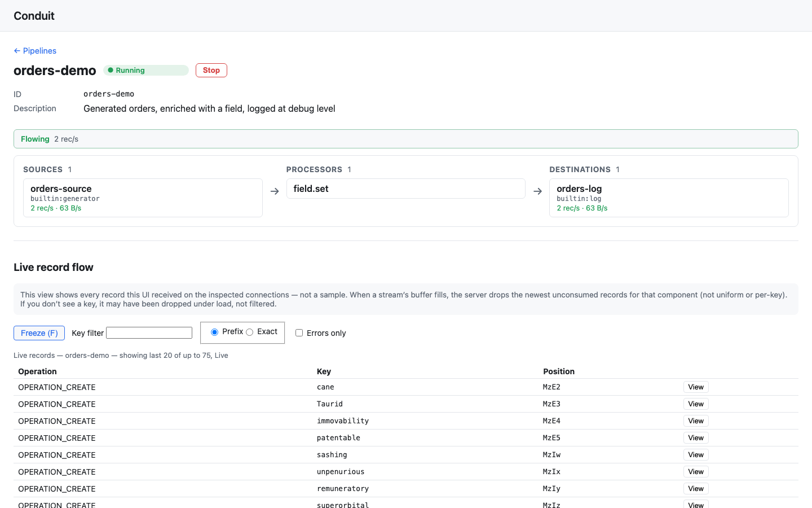
Task: Open the orders-source connector card
Action: click(143, 198)
